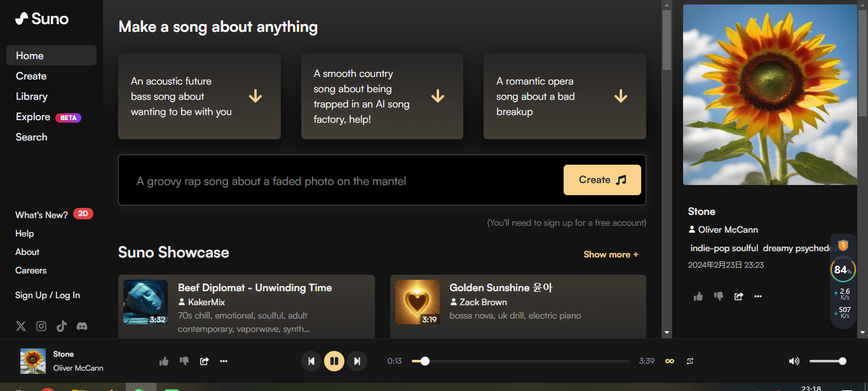Open the X (Twitter) social link icon
868x391 pixels.
coord(21,326)
